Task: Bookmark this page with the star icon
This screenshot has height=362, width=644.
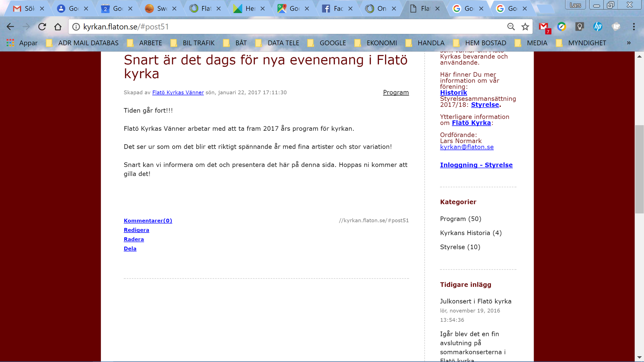Action: [525, 27]
